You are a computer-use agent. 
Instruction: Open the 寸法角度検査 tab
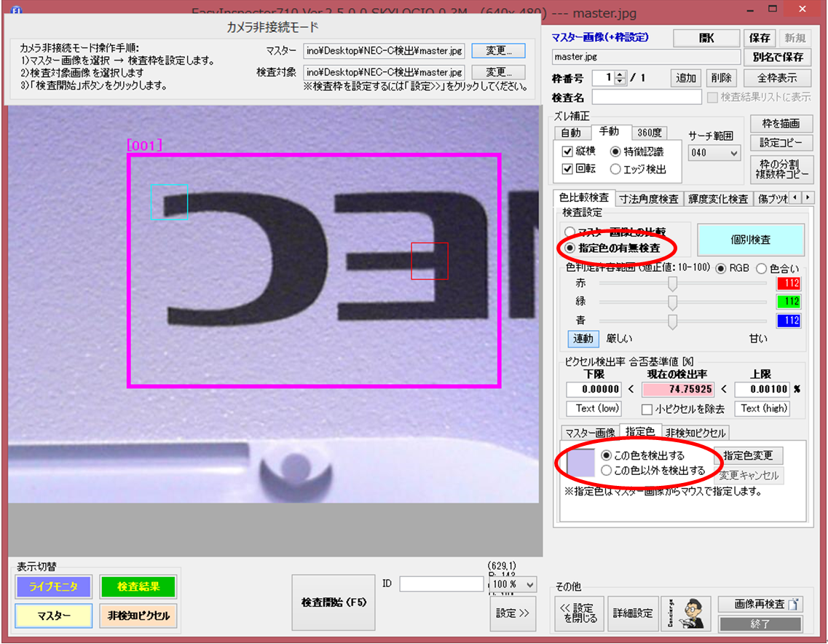tap(649, 199)
